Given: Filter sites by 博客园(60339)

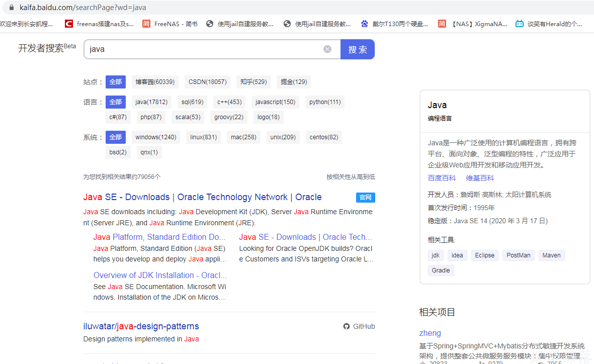Looking at the screenshot, I should (x=155, y=82).
